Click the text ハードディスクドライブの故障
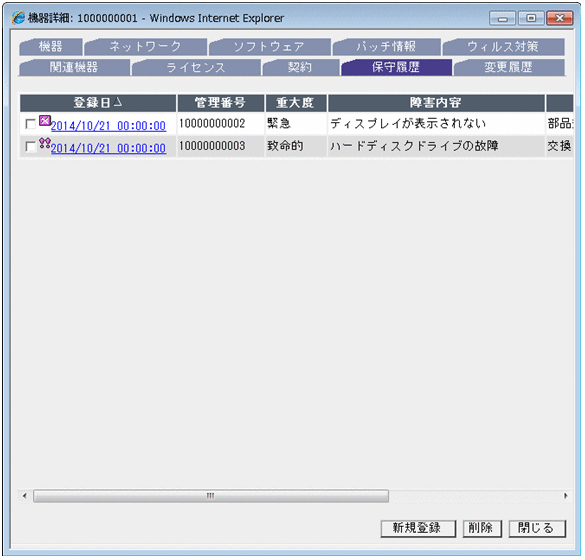 coord(414,146)
